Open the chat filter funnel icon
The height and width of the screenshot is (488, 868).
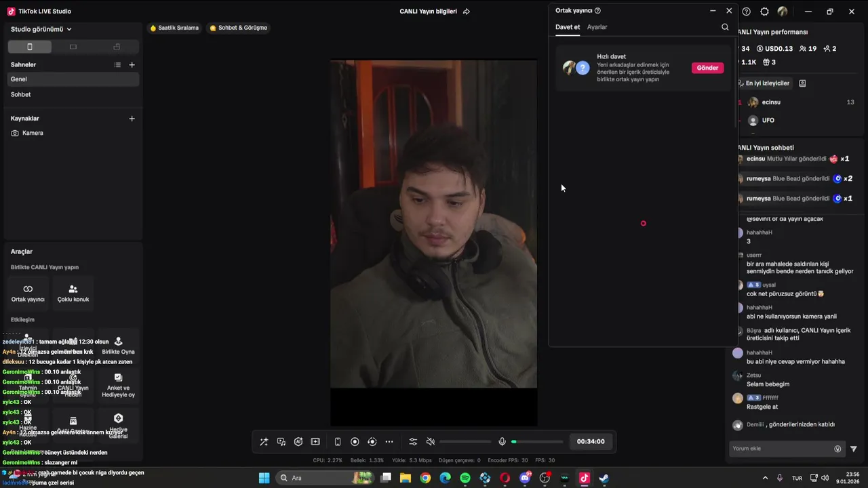(x=854, y=449)
